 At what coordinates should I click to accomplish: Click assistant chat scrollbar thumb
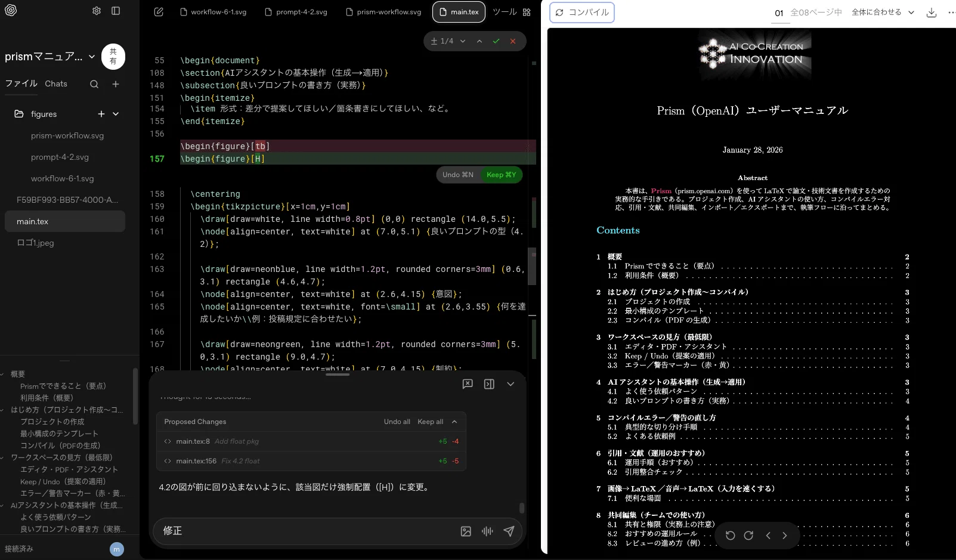pyautogui.click(x=522, y=508)
